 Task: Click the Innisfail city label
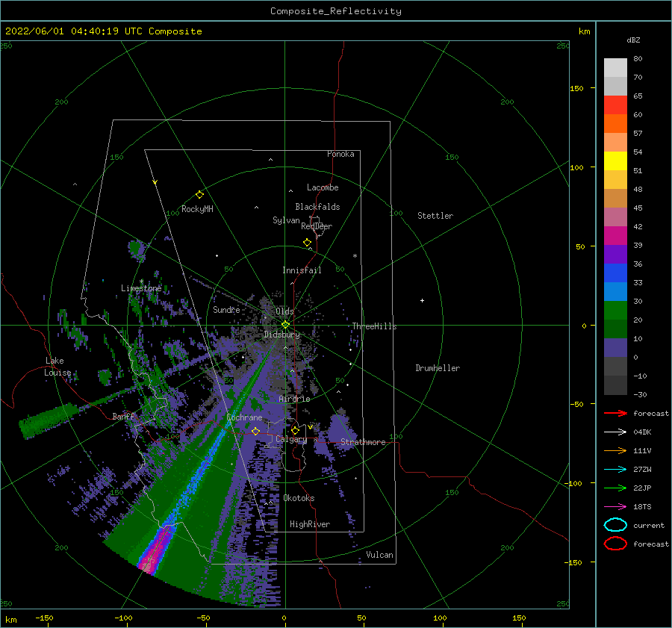(x=302, y=270)
